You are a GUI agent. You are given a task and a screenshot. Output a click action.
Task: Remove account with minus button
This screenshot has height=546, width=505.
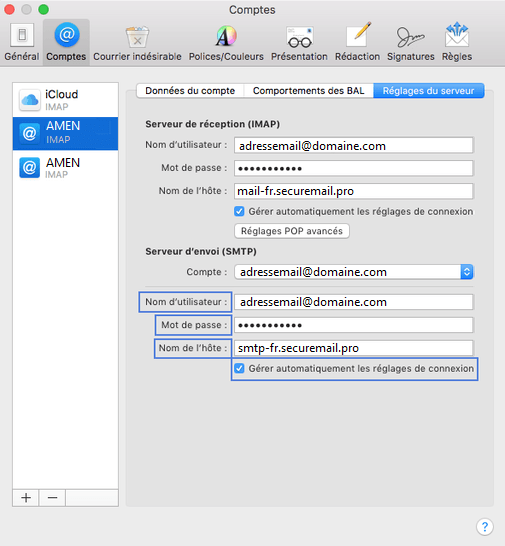click(52, 498)
